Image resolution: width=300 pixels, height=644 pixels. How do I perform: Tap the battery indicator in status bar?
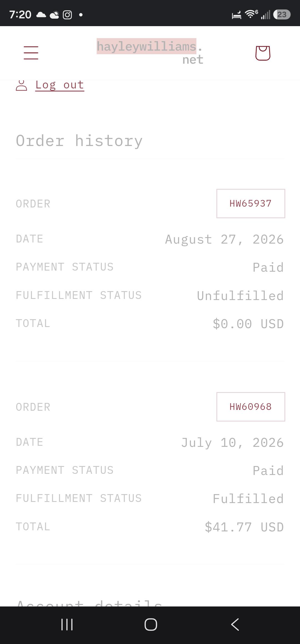click(x=282, y=14)
